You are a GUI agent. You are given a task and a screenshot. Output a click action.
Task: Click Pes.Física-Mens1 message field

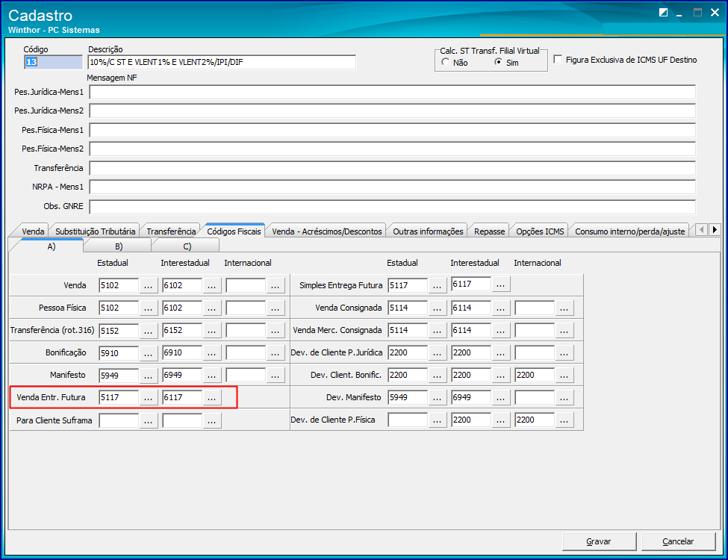pos(393,130)
